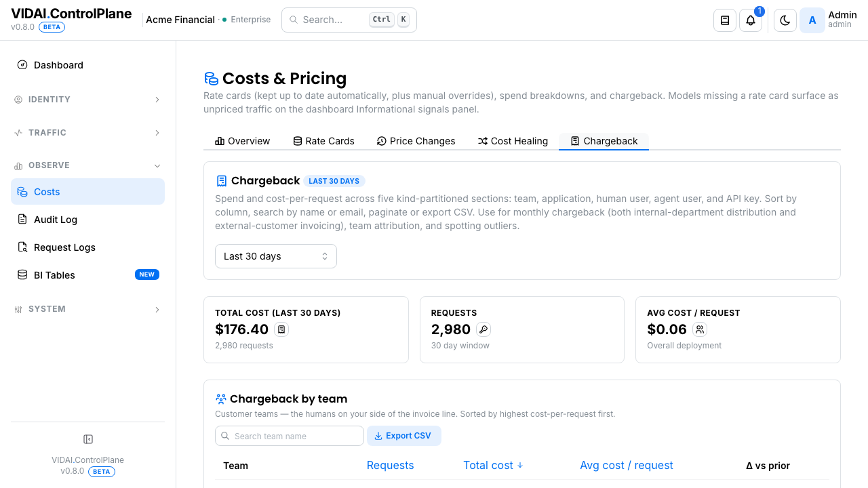The width and height of the screenshot is (868, 488).
Task: Open Dashboard from sidebar
Action: coord(87,65)
